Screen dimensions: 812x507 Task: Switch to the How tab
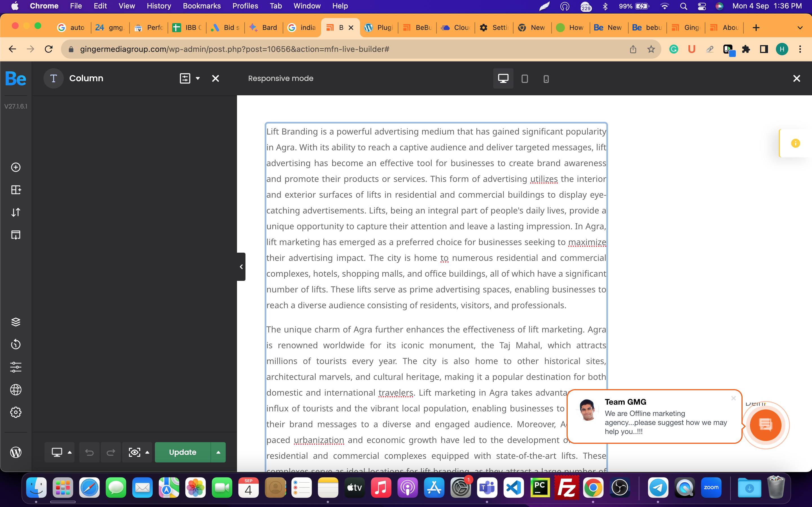click(570, 28)
